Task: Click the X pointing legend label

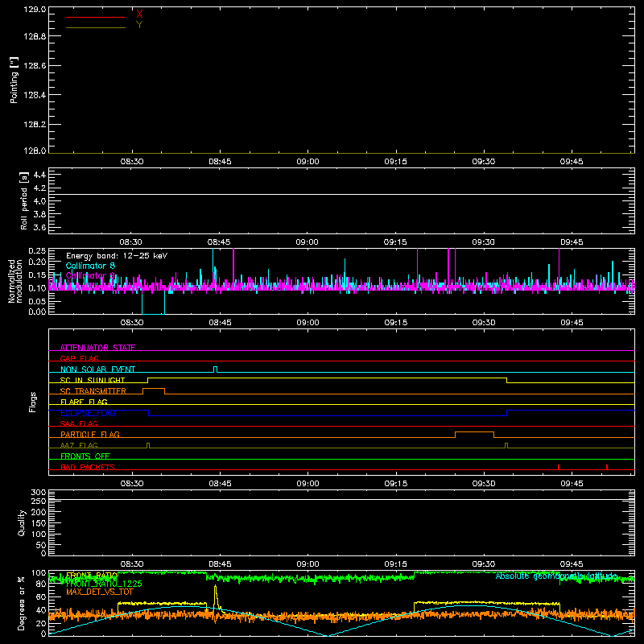Action: pos(139,14)
